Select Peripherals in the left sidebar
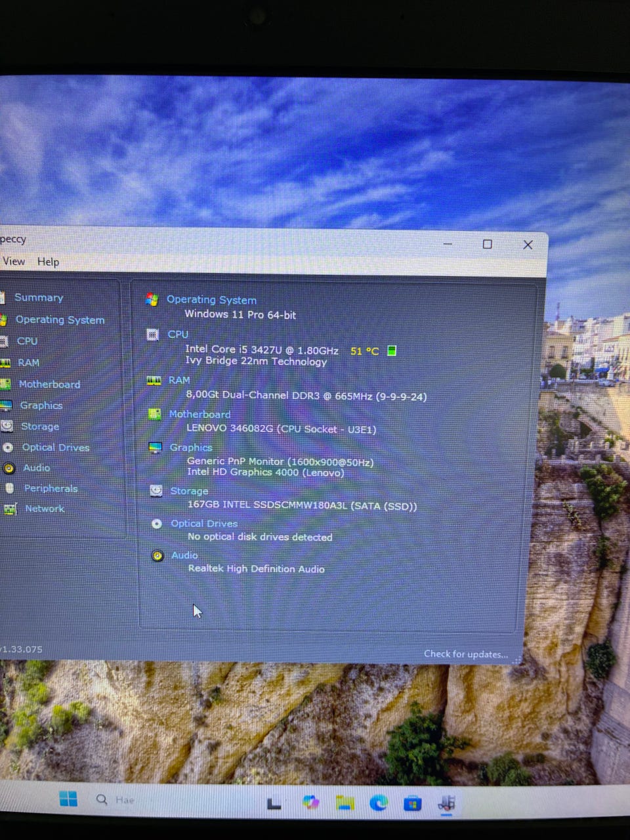630x840 pixels. pos(51,488)
